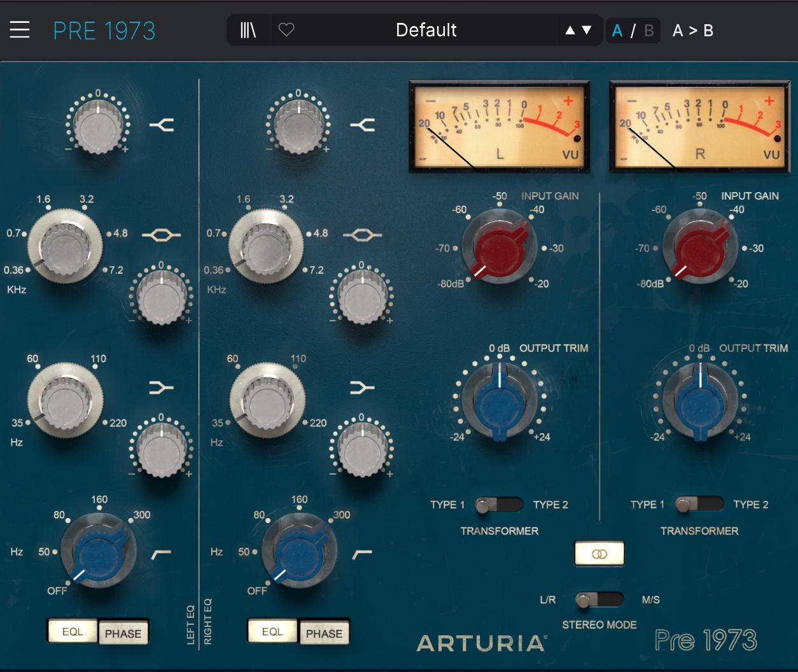Click the Left EQ 300 Hz high-pass mark
This screenshot has width=798, height=672.
[x=142, y=514]
